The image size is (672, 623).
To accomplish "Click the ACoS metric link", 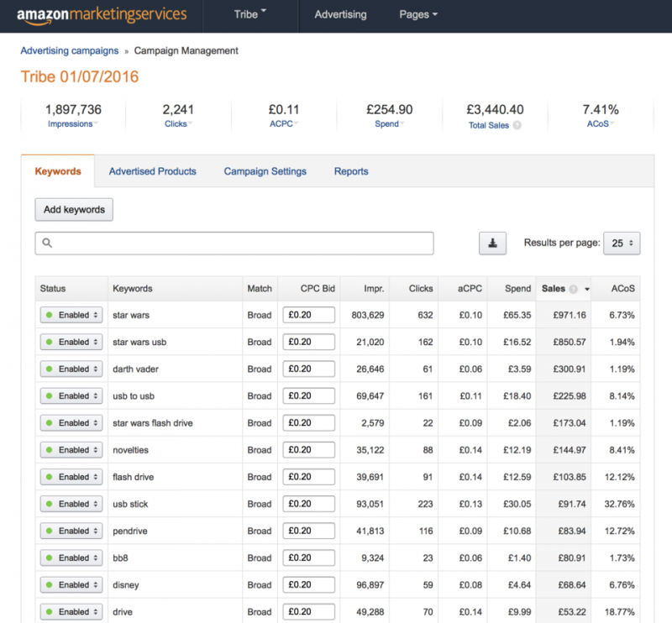I will click(598, 123).
